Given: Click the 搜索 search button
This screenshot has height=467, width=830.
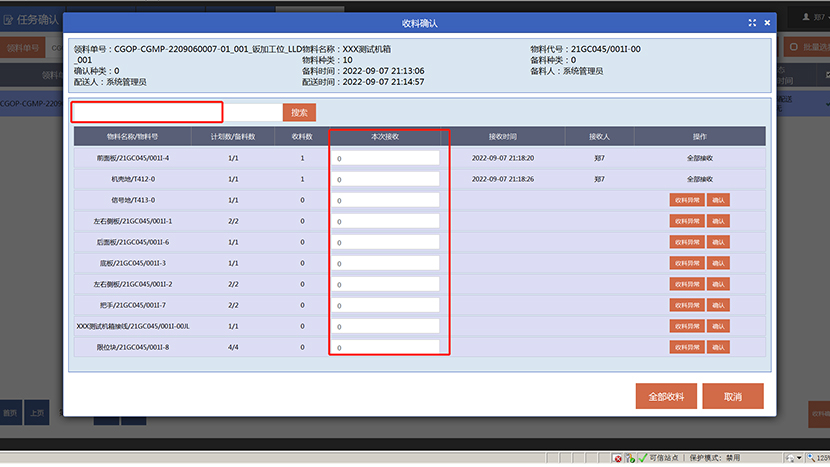Looking at the screenshot, I should pyautogui.click(x=299, y=113).
